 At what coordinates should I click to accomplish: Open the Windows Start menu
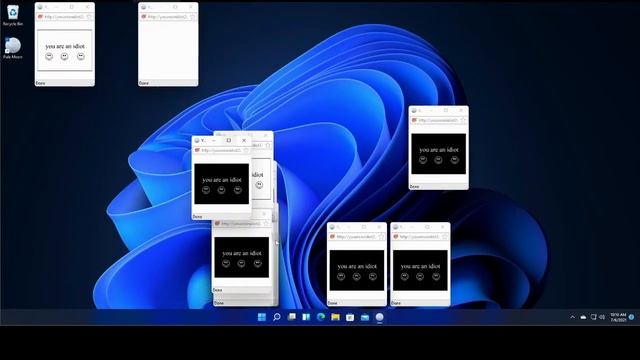click(x=262, y=317)
